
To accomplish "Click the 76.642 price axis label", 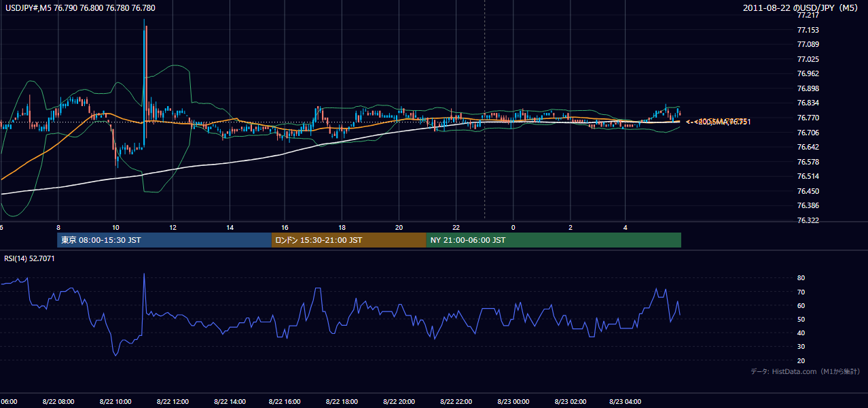I will (808, 147).
